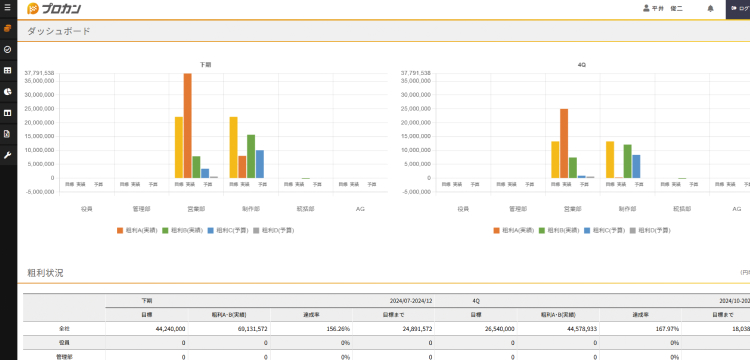
Task: Toggle 粗利B(実績) legend in 4Q chart
Action: 559,230
